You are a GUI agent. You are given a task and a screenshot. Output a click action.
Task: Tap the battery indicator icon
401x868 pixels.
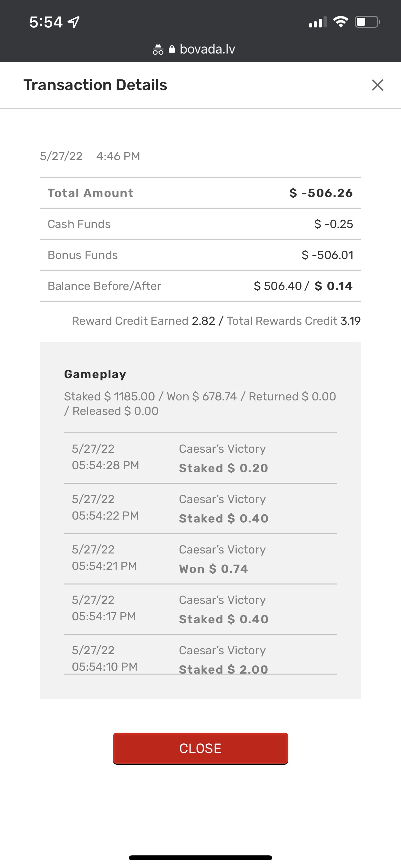[367, 22]
